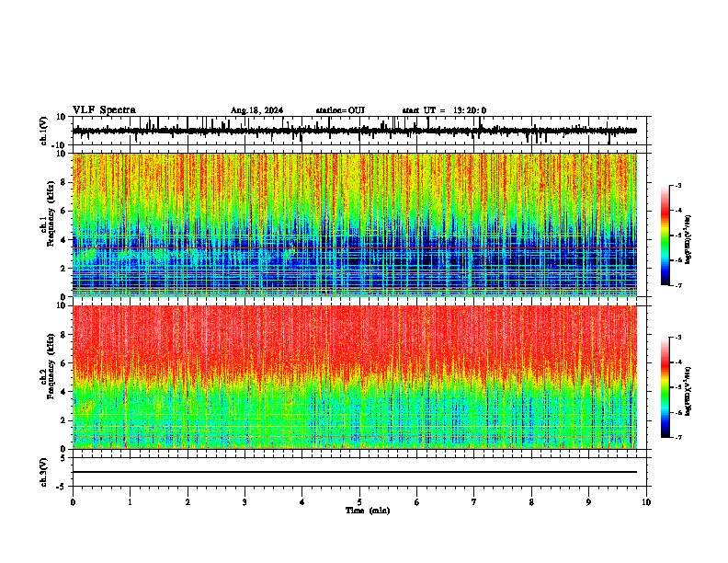This screenshot has width=728, height=563.
Task: Click the ch.1 spectrogram panel
Action: 355,224
